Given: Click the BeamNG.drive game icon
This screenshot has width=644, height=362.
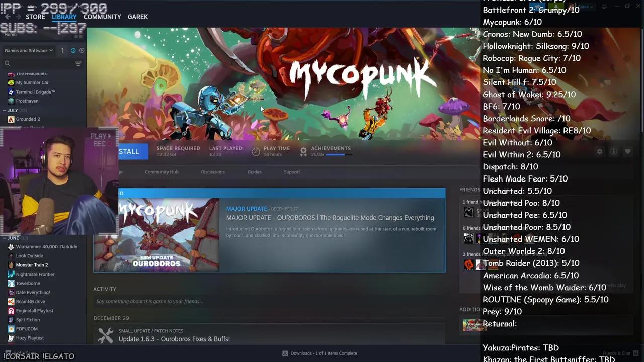Looking at the screenshot, I should pos(11,301).
